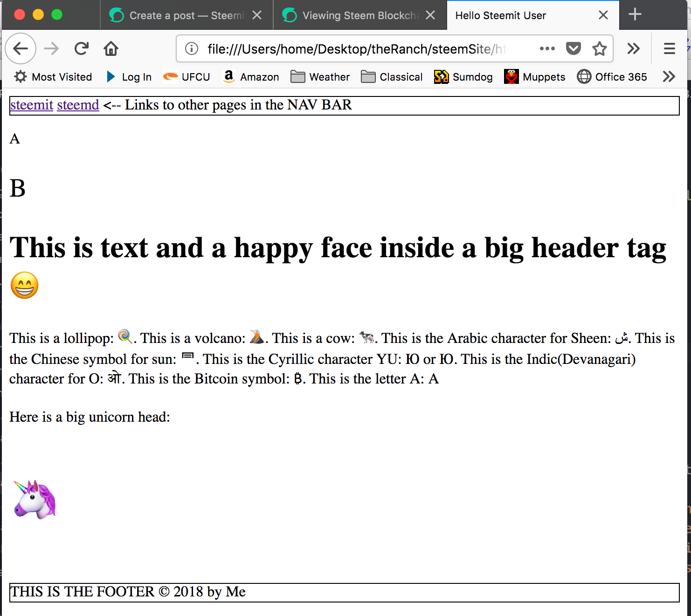Show site information for the file URL
Screen dimensions: 691x616
[192, 48]
